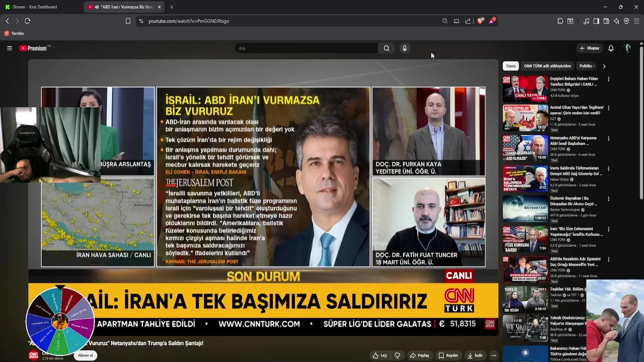Go back with browser back arrow
The image size is (644, 362).
point(7,21)
